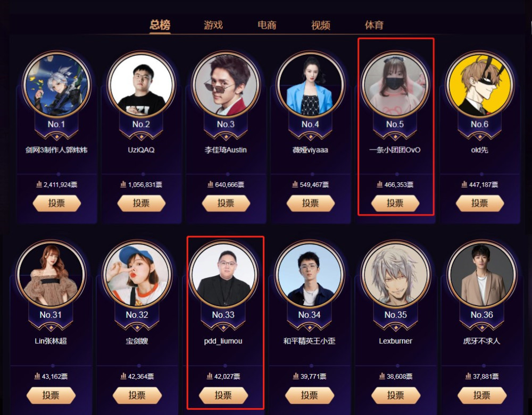Vote for No.1 剑网3制作人郭炜炜
Viewport: 532px width, 415px height.
coord(57,204)
